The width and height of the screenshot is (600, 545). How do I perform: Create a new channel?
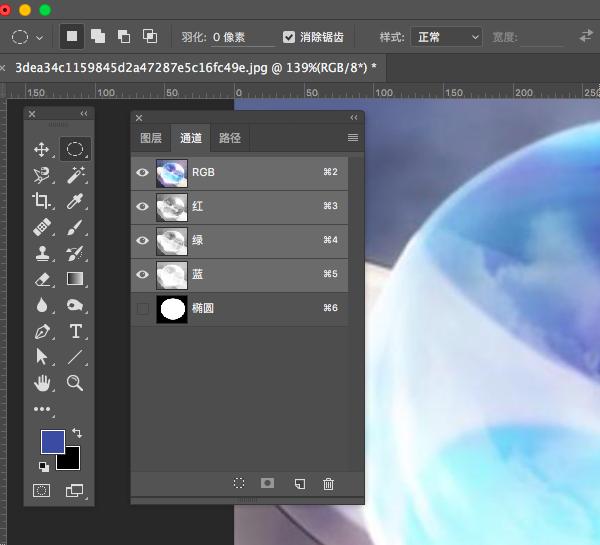(300, 484)
